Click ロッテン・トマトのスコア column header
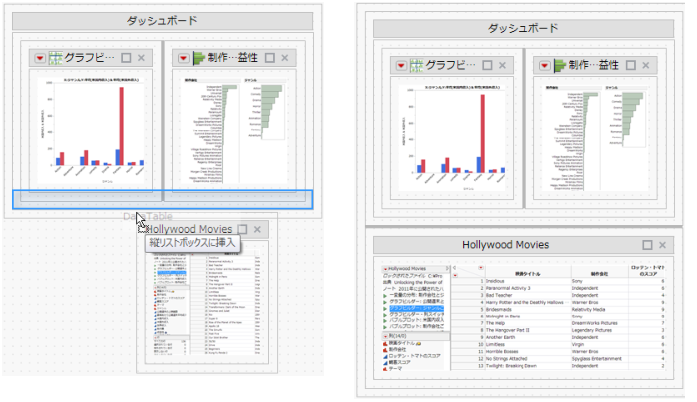Viewport: 697px width, 402px height. pos(647,271)
